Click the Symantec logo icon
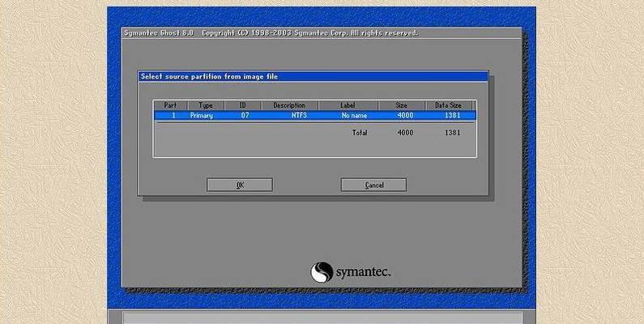Image resolution: width=644 pixels, height=324 pixels. tap(321, 272)
